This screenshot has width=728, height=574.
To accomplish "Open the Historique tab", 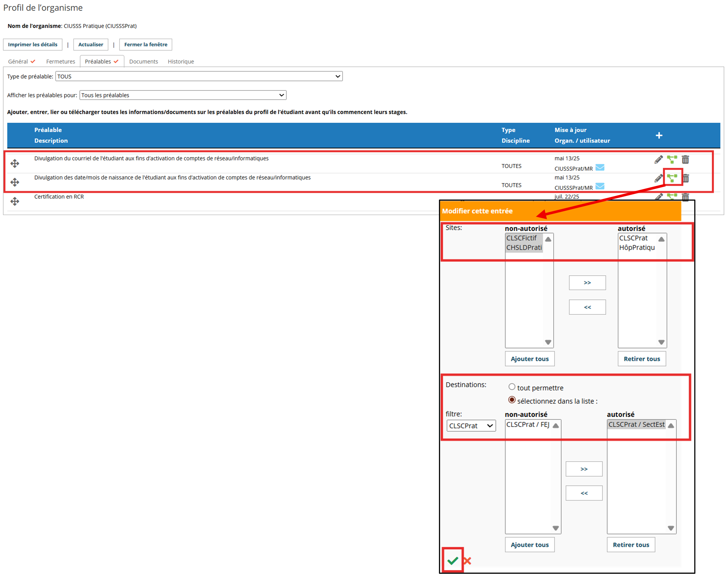I will tap(181, 61).
